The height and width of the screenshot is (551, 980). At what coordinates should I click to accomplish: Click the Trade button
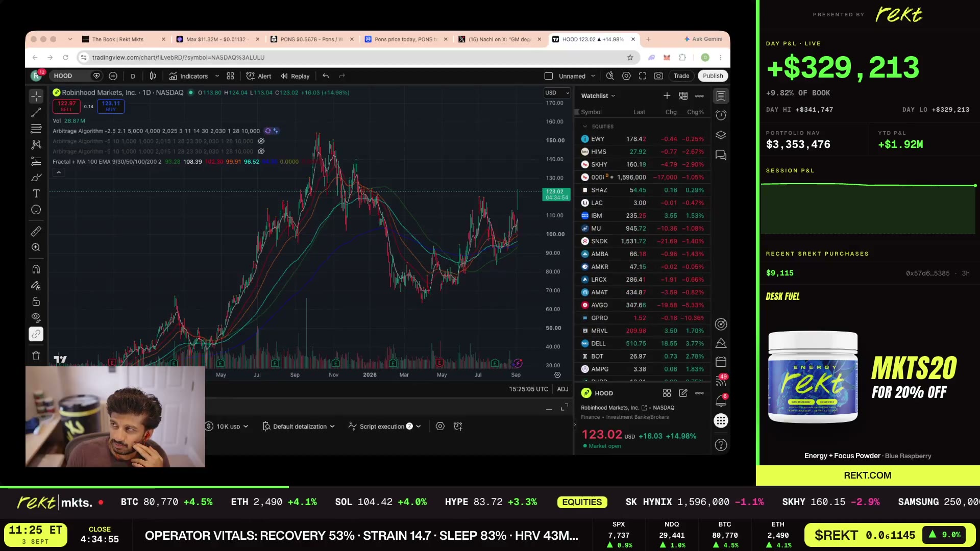coord(681,76)
